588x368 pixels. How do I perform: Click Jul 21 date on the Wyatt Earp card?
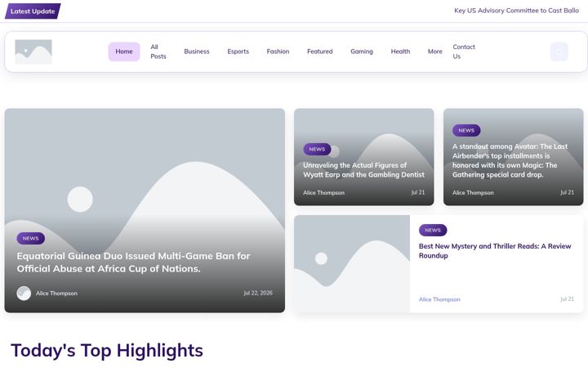[x=418, y=192]
